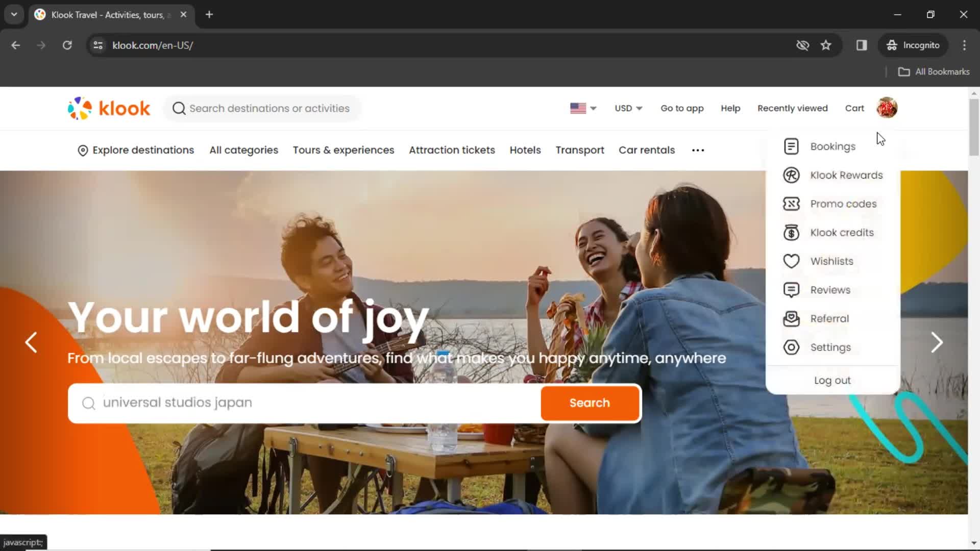Click the More options ellipsis menu
The height and width of the screenshot is (551, 980).
(697, 149)
